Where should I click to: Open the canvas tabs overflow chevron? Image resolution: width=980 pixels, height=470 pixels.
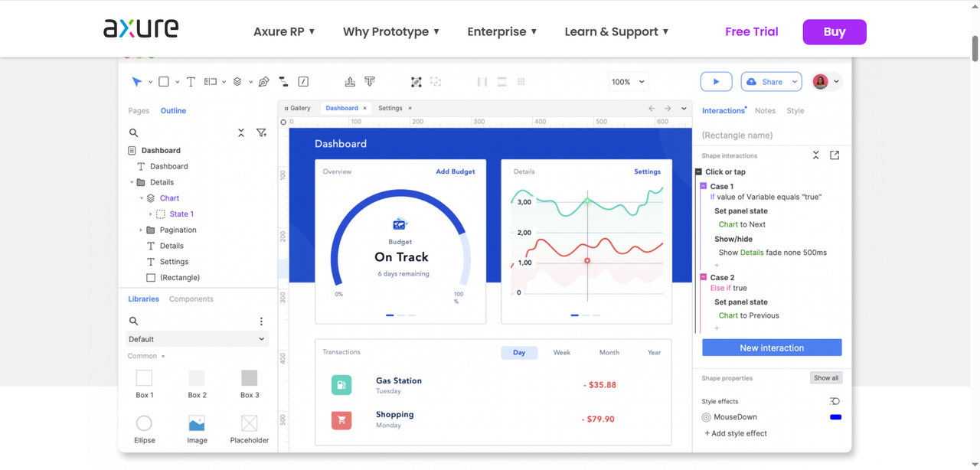click(x=684, y=109)
